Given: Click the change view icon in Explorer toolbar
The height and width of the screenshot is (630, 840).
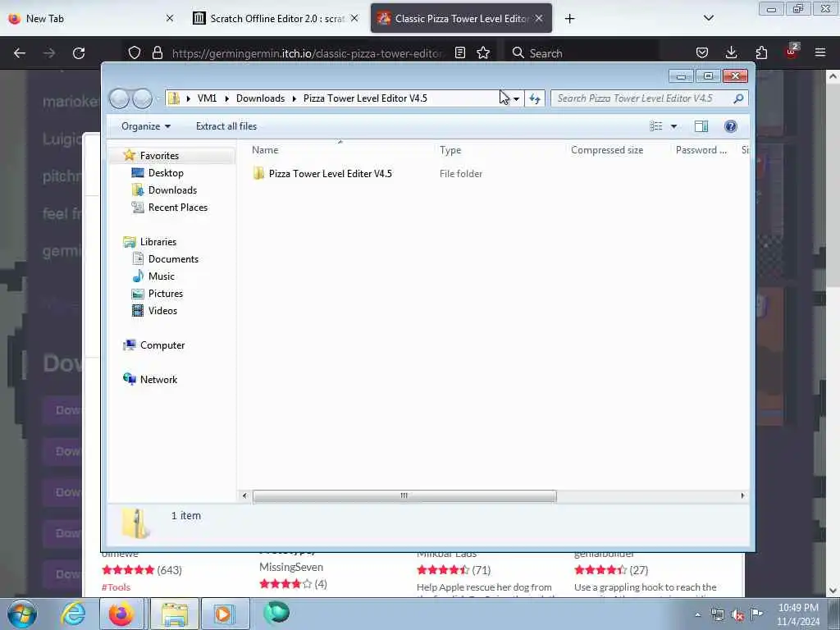Looking at the screenshot, I should 655,126.
